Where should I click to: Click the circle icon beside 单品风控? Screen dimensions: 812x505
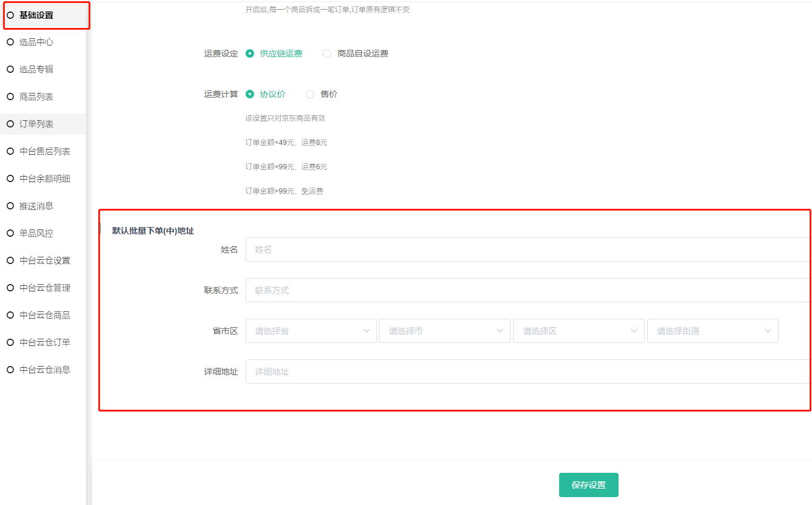tap(10, 233)
